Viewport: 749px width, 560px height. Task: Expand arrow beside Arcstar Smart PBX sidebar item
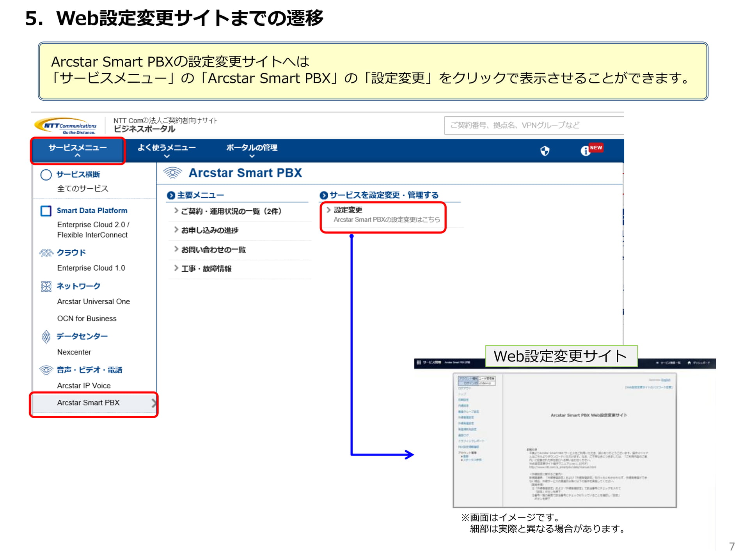click(154, 403)
